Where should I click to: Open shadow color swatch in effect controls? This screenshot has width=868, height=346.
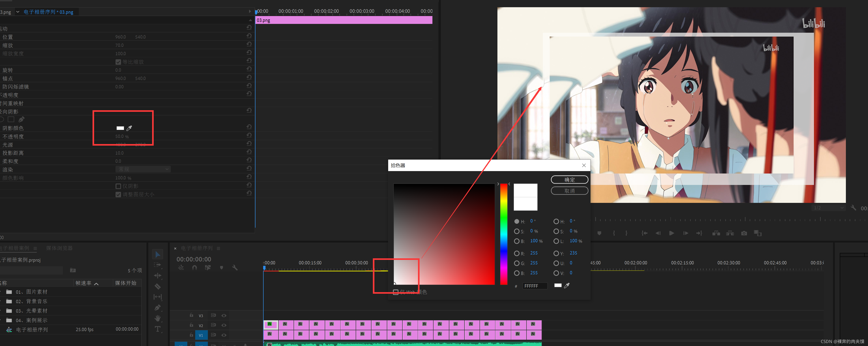coord(120,128)
